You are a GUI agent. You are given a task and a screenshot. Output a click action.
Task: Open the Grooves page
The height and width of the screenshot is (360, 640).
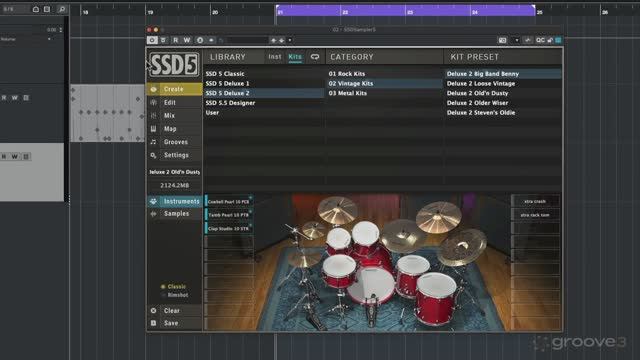pyautogui.click(x=175, y=142)
